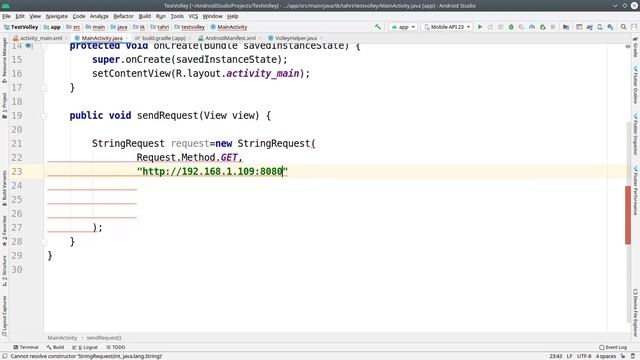Click the Attach debugger to process icon
Viewport: 640px width, 360px height.
coord(542,27)
